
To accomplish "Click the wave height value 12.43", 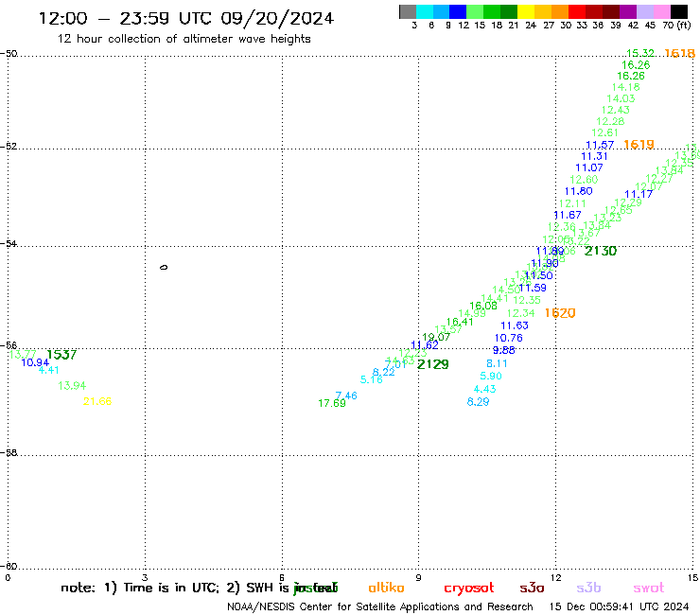I will pos(615,110).
